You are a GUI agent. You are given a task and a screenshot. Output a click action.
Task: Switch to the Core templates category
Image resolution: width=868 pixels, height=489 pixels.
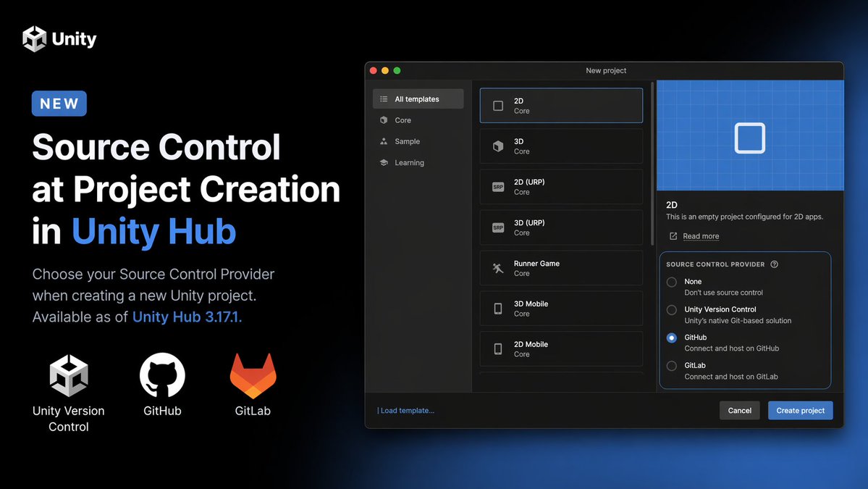click(418, 120)
